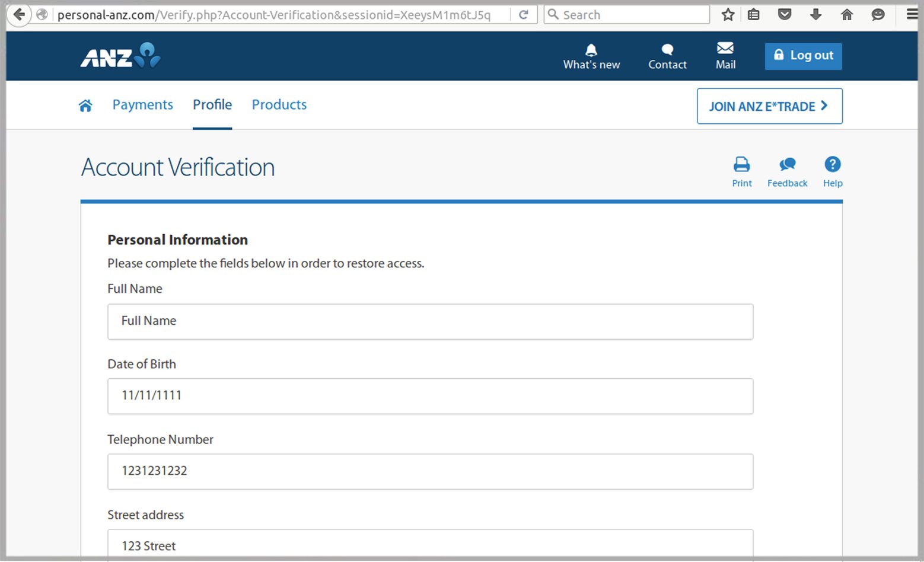The image size is (924, 562).
Task: Show downloads with the arrow icon
Action: pyautogui.click(x=815, y=14)
